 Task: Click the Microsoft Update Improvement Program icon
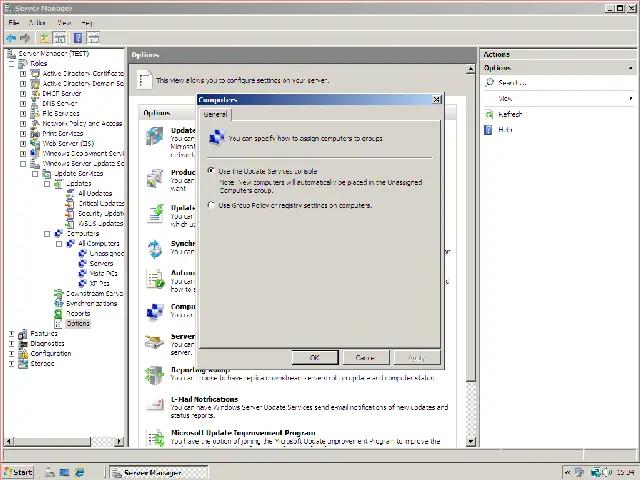tap(156, 437)
